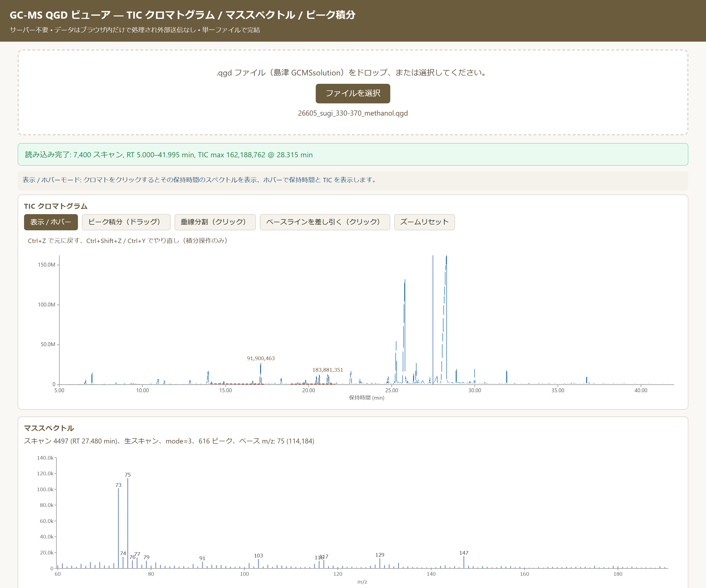Click the TIC クロマトグラム heading
Viewport: 706px width, 588px height.
pyautogui.click(x=56, y=206)
